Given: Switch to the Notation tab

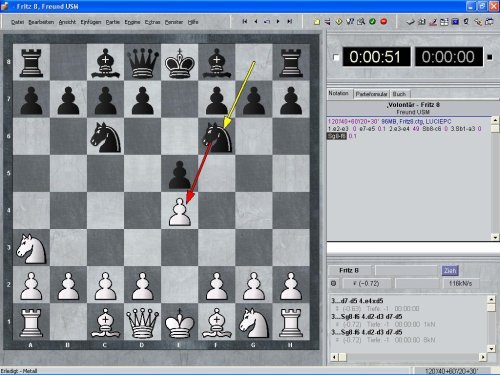Looking at the screenshot, I should (339, 93).
